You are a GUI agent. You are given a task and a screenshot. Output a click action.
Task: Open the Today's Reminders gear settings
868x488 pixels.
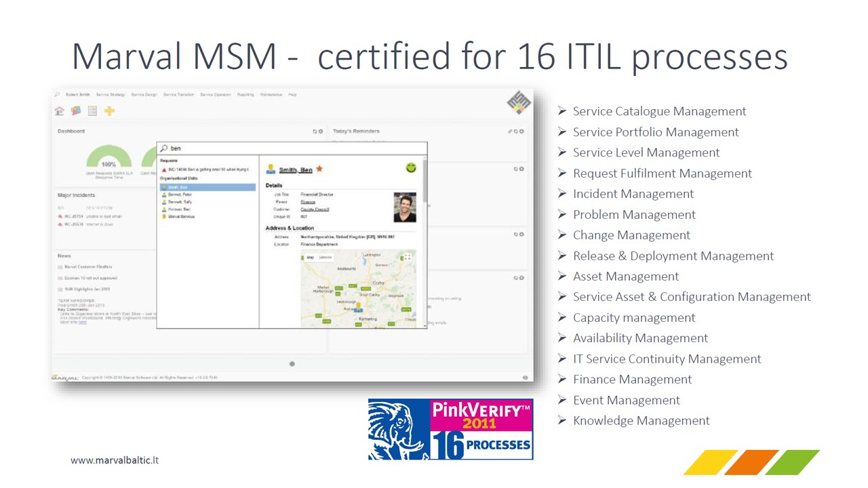[x=521, y=131]
